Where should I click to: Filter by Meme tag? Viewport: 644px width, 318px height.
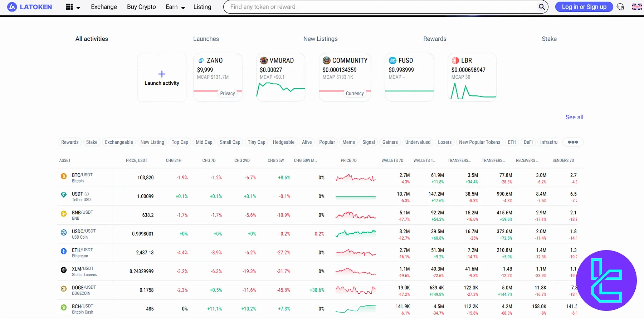[348, 142]
